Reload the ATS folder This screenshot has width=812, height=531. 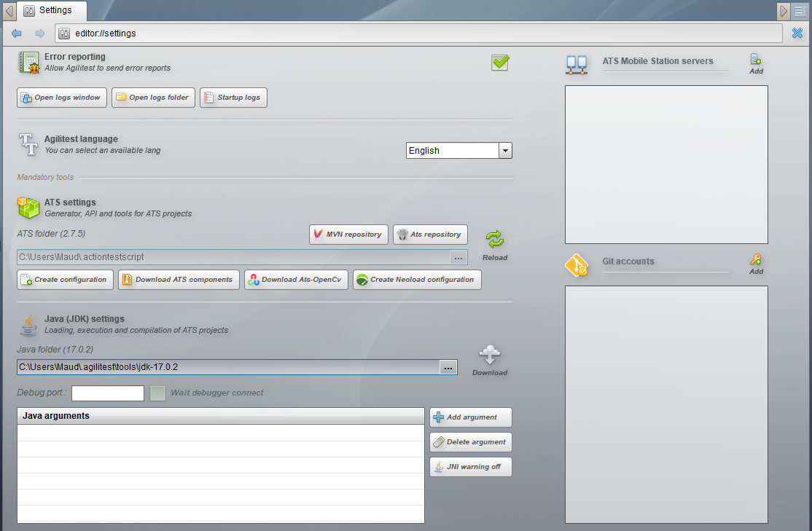pos(495,245)
